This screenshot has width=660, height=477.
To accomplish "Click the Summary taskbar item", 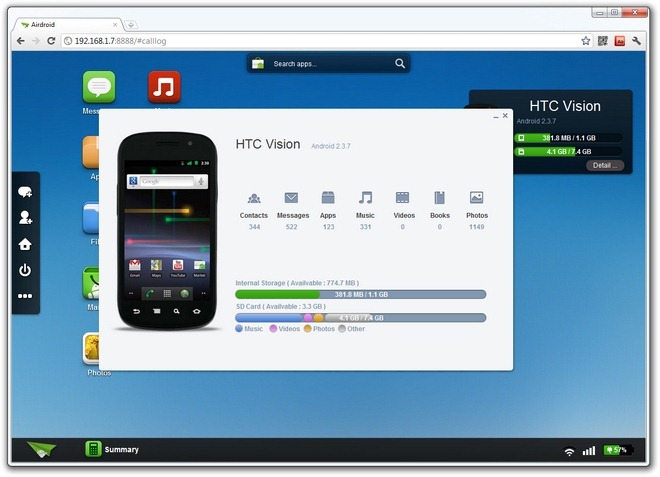I will click(112, 449).
